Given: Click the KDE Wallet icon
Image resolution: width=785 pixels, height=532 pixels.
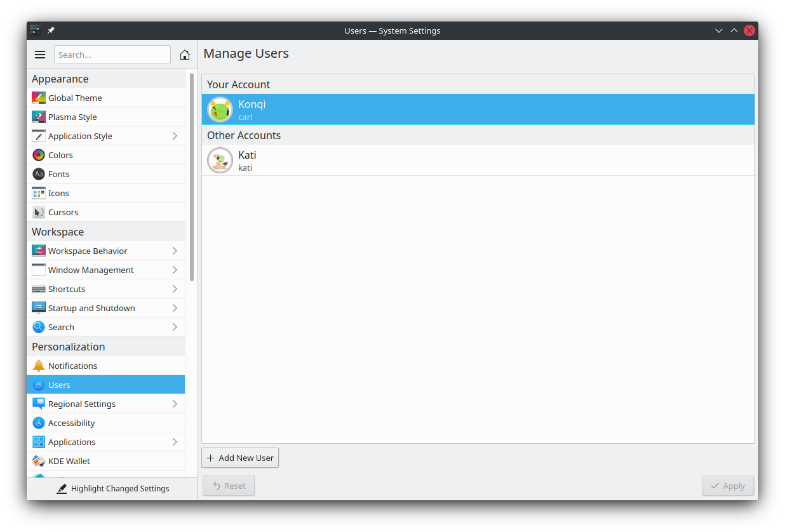Looking at the screenshot, I should (39, 461).
